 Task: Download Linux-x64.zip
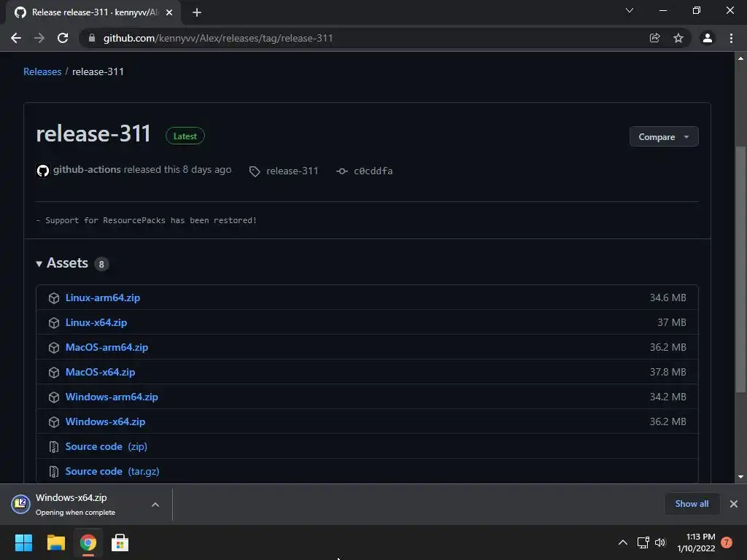coord(96,322)
